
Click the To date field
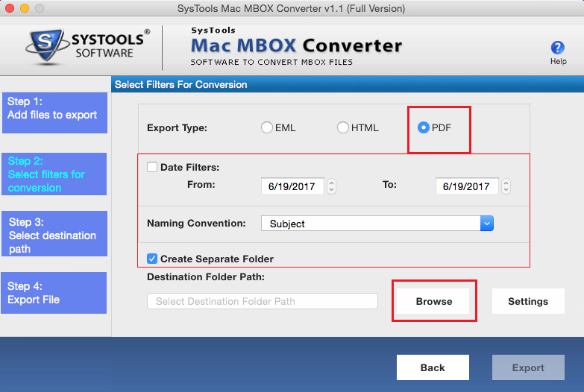click(466, 186)
